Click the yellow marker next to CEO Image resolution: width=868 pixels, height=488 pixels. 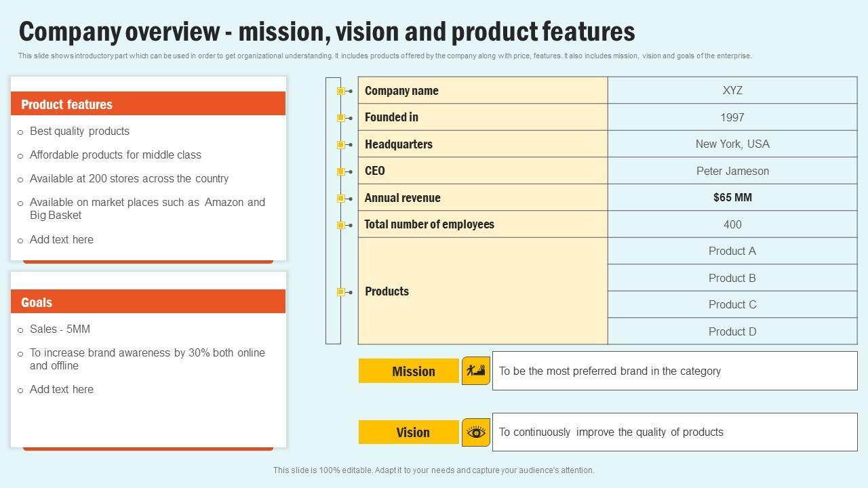tap(341, 171)
